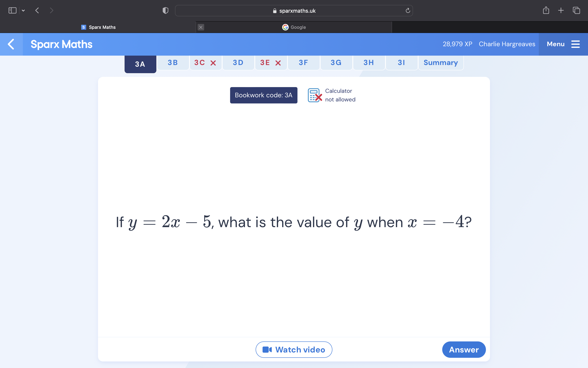The height and width of the screenshot is (368, 588).
Task: Click the Sparx back chevron button
Action: (x=11, y=44)
